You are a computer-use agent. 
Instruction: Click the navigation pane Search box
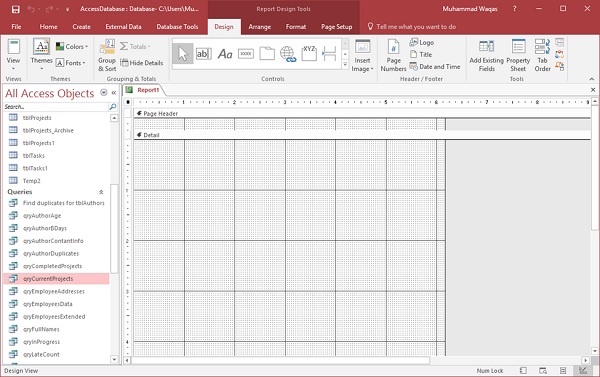pyautogui.click(x=56, y=107)
